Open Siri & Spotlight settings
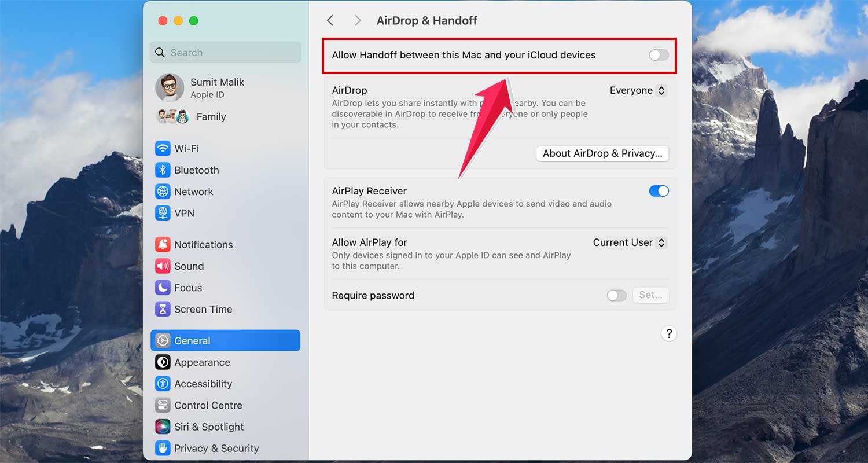 [x=163, y=427]
